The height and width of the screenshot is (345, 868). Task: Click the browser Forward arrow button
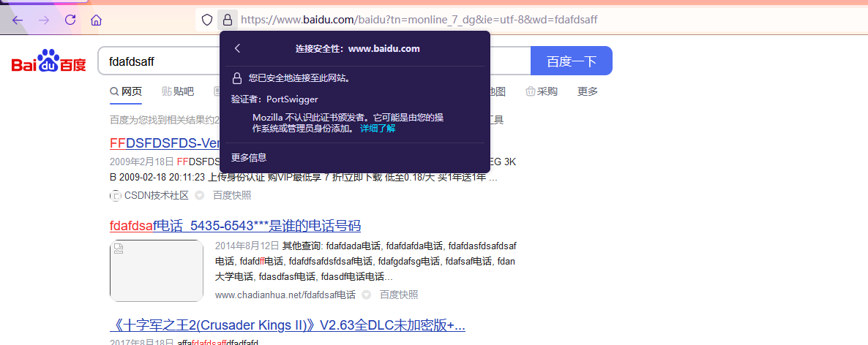click(x=44, y=20)
